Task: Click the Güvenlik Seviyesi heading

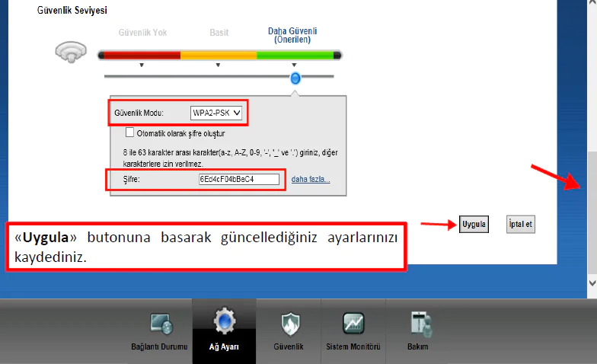Action: tap(72, 11)
